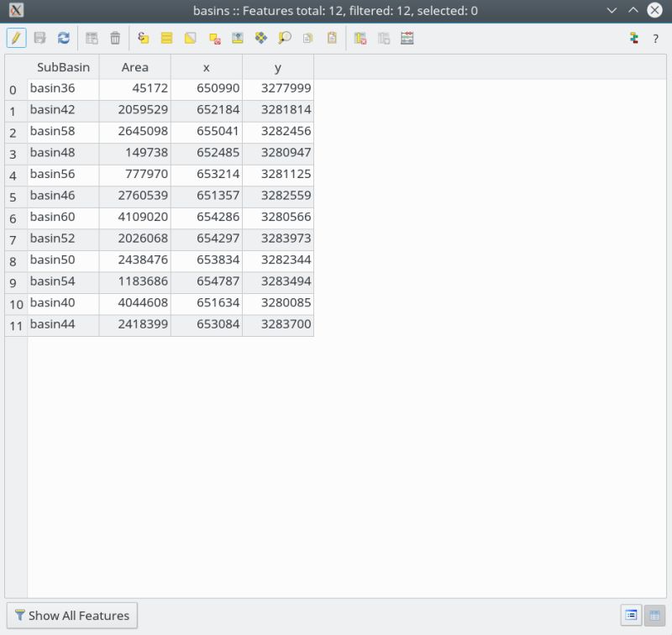Image resolution: width=672 pixels, height=635 pixels.
Task: Switch to form view
Action: [x=631, y=615]
